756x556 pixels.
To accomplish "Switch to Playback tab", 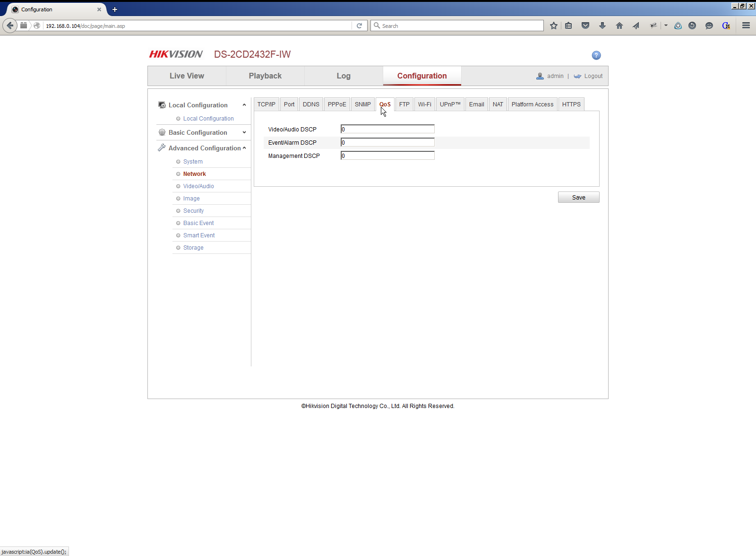I will 265,76.
